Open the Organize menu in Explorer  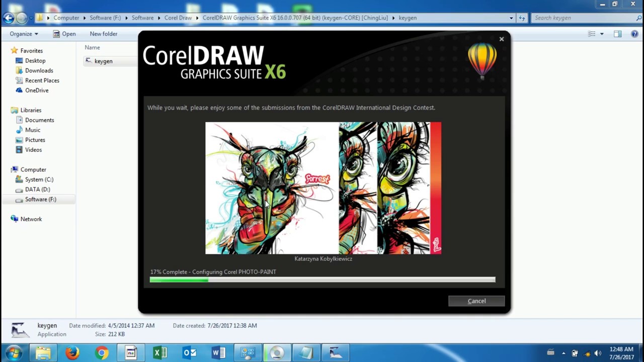click(24, 34)
